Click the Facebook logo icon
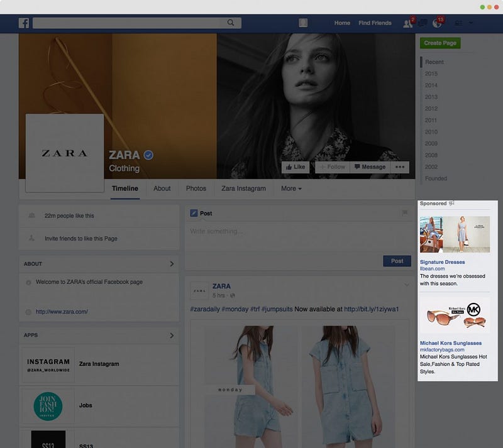This screenshot has width=503, height=448. click(x=24, y=23)
